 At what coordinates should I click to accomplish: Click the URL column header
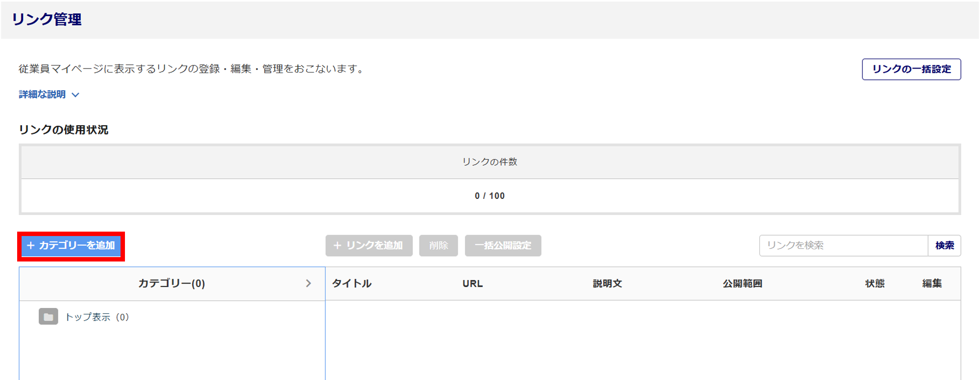(472, 284)
